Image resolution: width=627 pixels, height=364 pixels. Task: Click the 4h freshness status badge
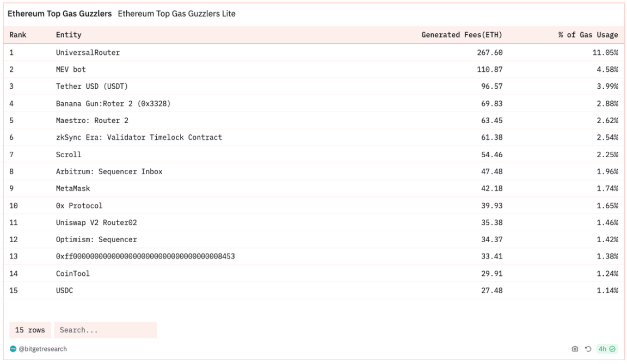coord(607,349)
